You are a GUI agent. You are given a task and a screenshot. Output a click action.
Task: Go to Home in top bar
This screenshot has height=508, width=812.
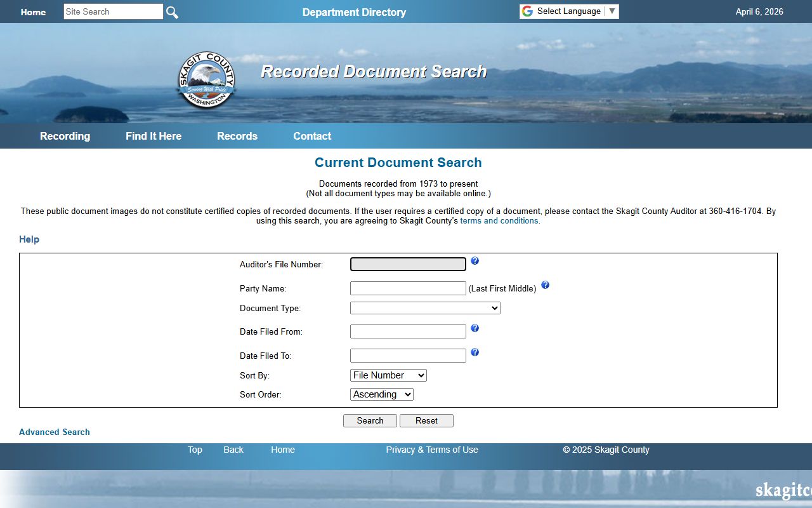click(x=33, y=12)
